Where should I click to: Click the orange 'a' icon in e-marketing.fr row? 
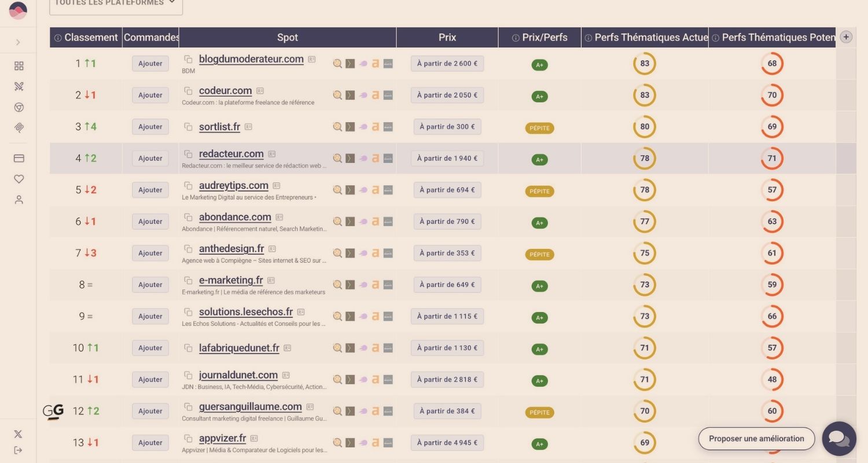coord(376,285)
